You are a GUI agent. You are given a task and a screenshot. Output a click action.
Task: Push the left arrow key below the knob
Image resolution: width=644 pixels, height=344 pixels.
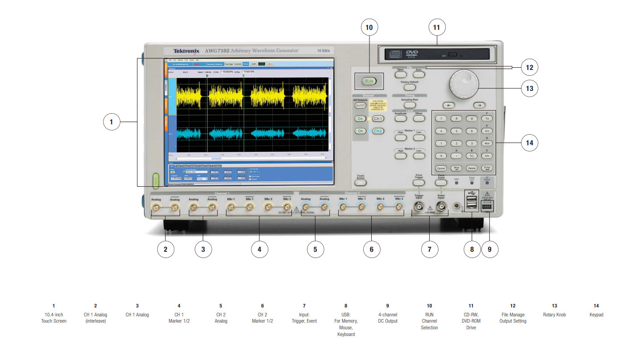pyautogui.click(x=449, y=105)
